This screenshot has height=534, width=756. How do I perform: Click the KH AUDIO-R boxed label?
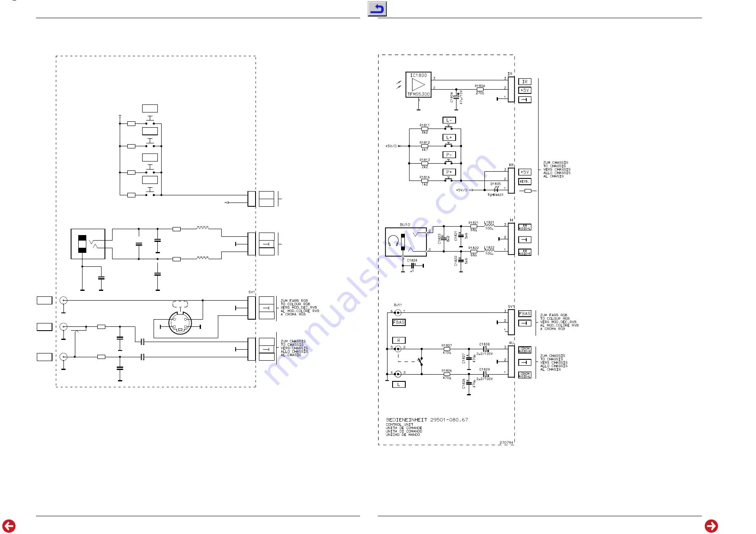[525, 252]
